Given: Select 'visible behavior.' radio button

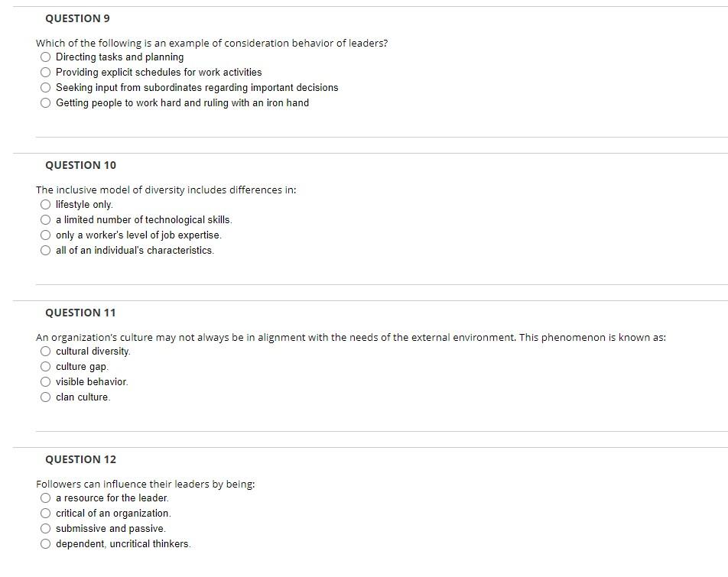Looking at the screenshot, I should [44, 381].
